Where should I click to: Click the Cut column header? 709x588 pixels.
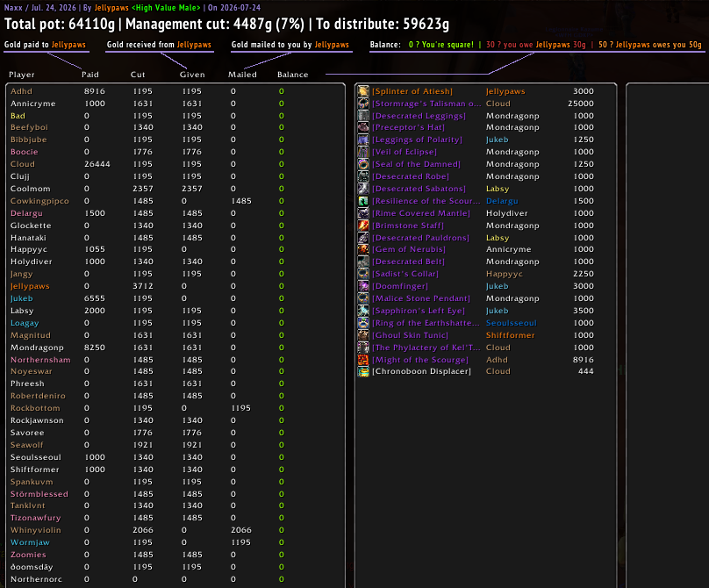pos(138,75)
